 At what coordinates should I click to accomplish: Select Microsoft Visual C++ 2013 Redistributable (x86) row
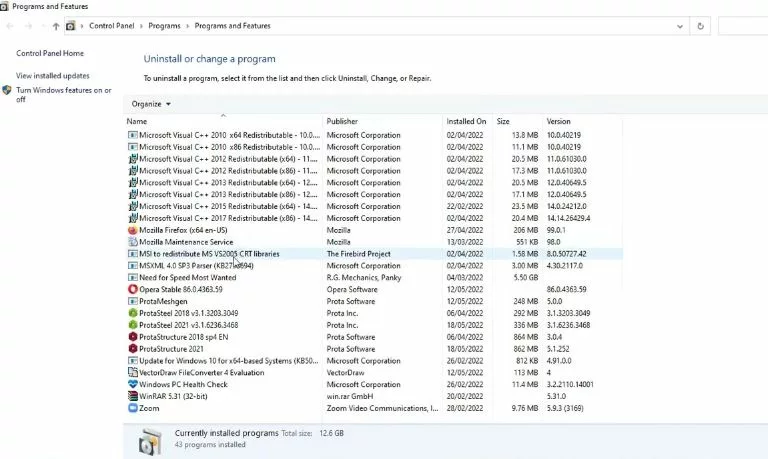[373, 194]
